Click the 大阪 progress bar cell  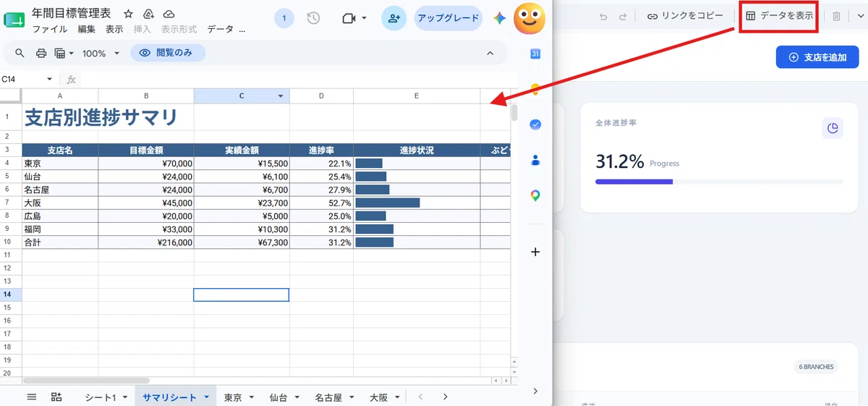tap(417, 203)
